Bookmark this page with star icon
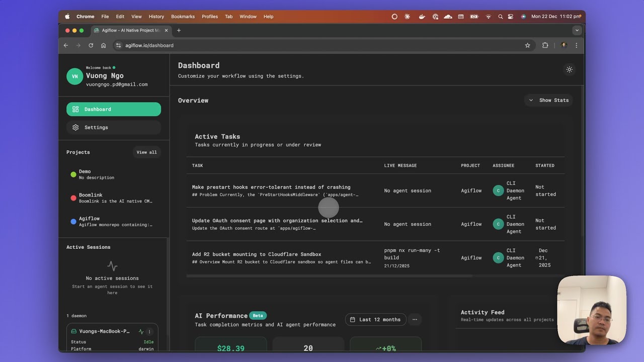Image resolution: width=644 pixels, height=362 pixels. [x=527, y=45]
